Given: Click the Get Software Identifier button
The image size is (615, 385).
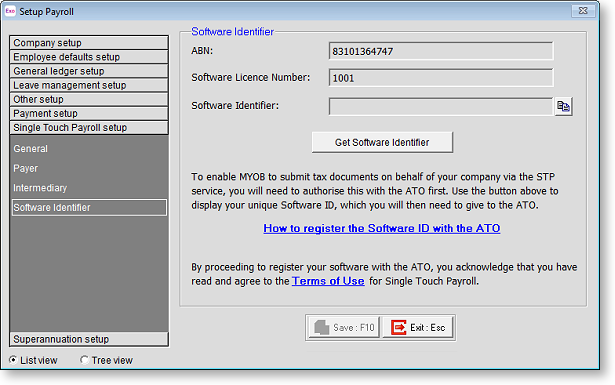Looking at the screenshot, I should (382, 142).
